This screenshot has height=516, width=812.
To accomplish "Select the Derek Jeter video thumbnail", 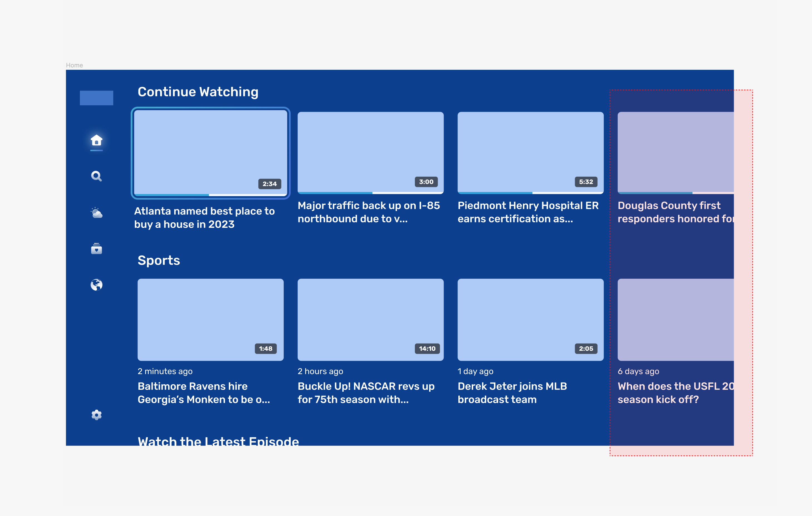I will click(x=530, y=320).
